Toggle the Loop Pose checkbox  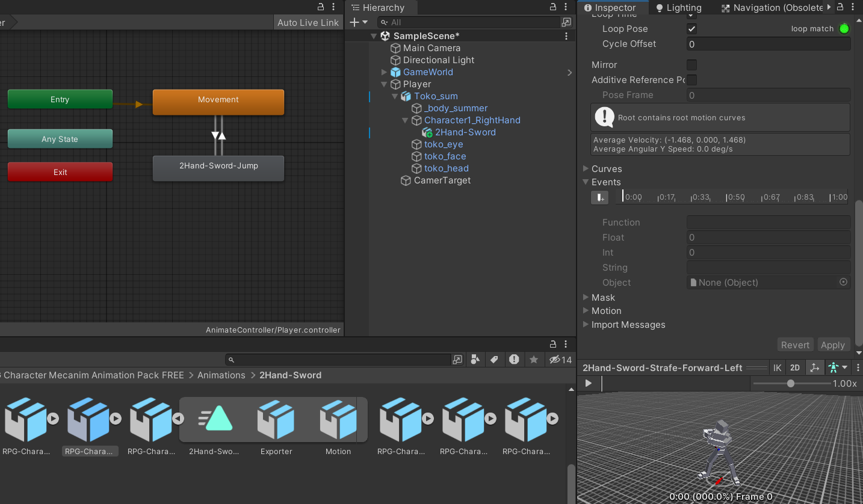[692, 29]
